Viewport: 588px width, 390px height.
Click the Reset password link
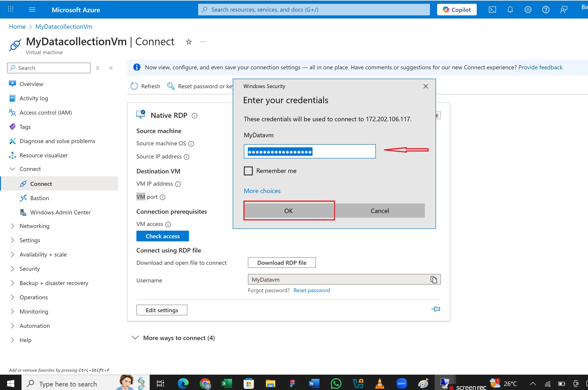(312, 290)
